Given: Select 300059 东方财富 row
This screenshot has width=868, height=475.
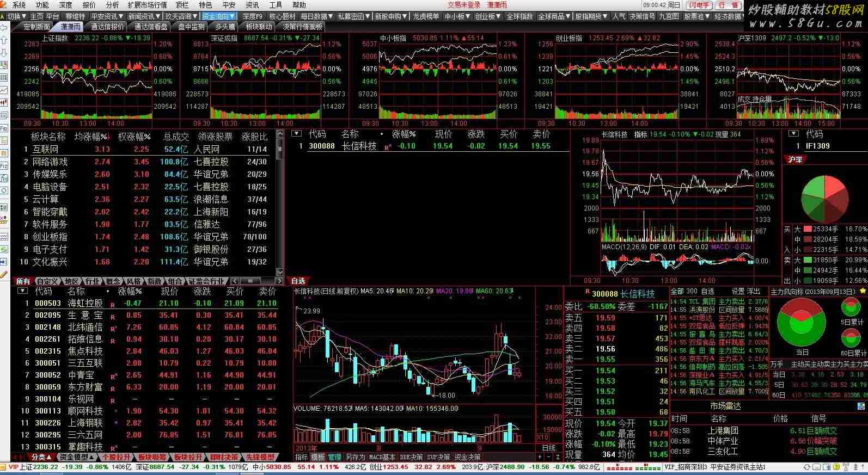Looking at the screenshot, I should (x=149, y=387).
